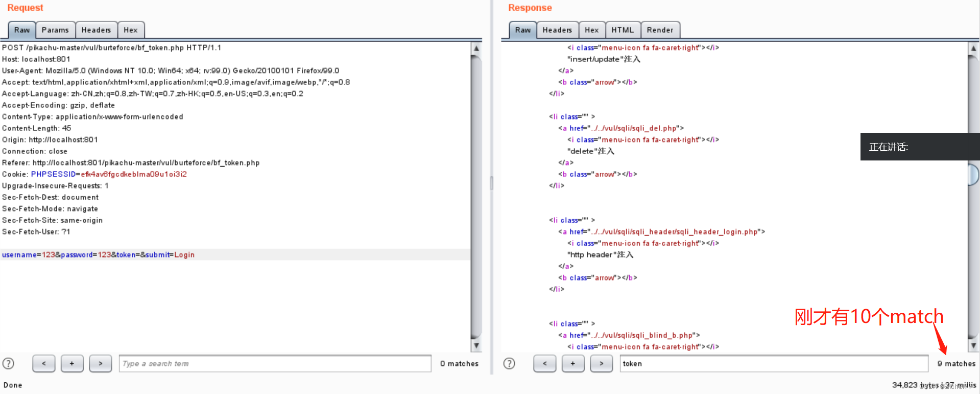Click the Accept-Language header line
980x394 pixels.
pos(152,94)
